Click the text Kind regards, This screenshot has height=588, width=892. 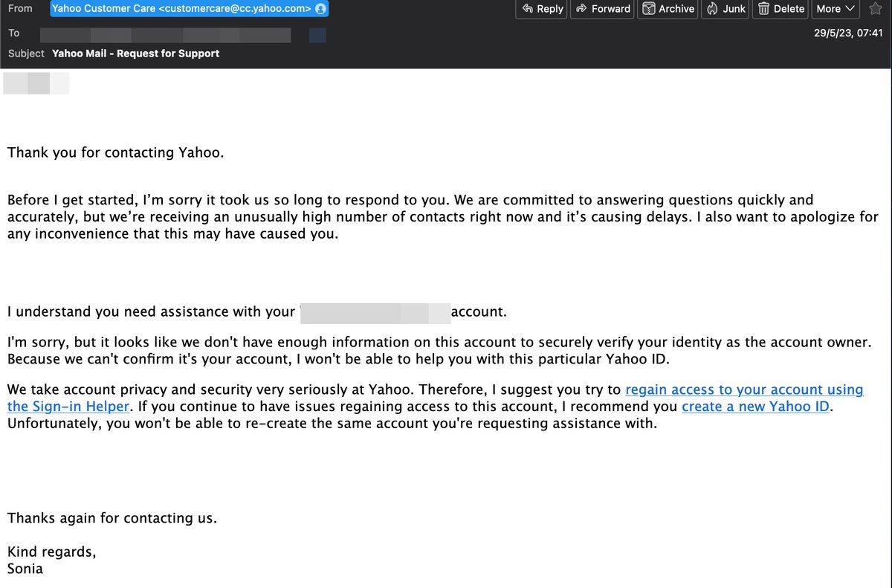(51, 553)
